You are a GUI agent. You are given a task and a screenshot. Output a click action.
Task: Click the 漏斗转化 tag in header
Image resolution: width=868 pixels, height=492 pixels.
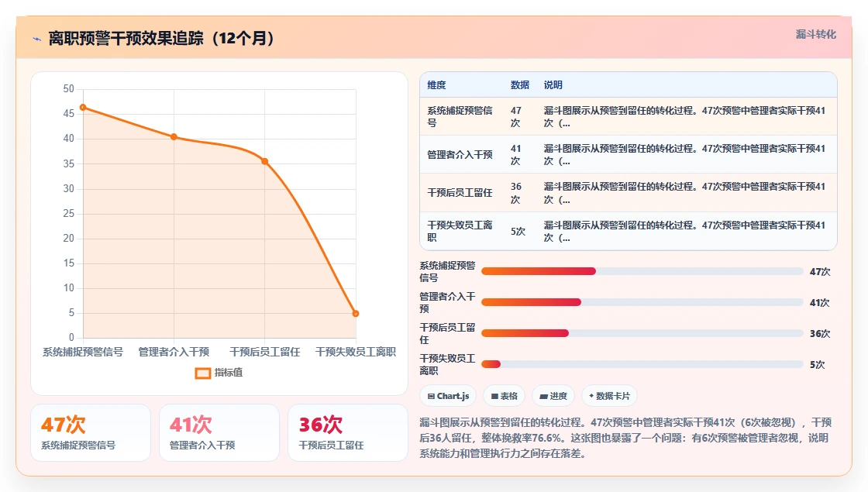(x=815, y=34)
